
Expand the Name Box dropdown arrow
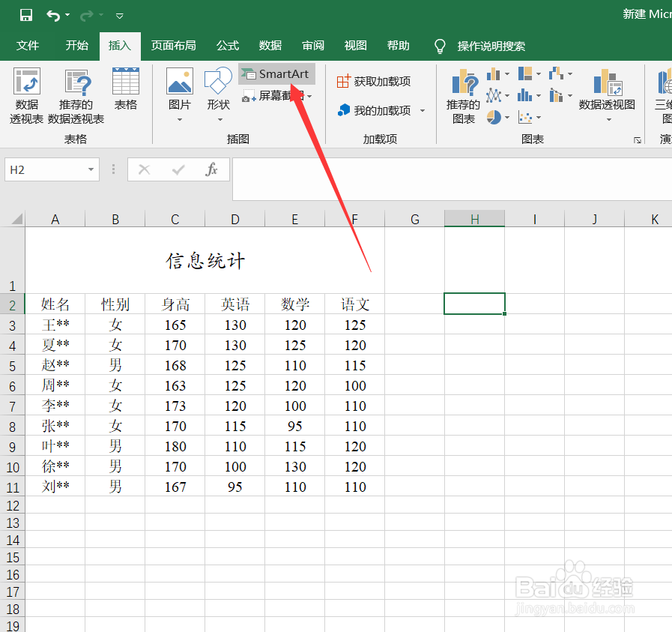point(91,169)
